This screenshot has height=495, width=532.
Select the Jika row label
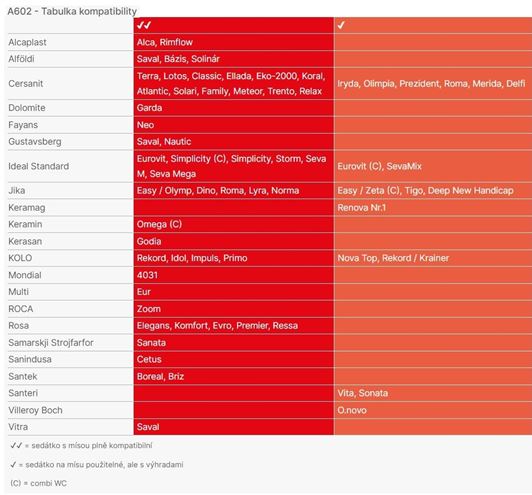pyautogui.click(x=17, y=191)
